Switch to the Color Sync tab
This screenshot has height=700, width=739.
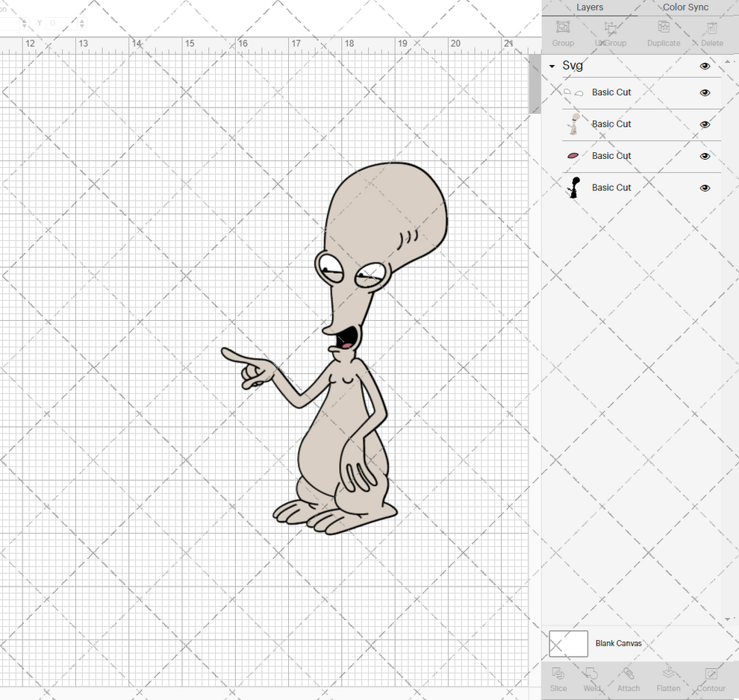[685, 7]
